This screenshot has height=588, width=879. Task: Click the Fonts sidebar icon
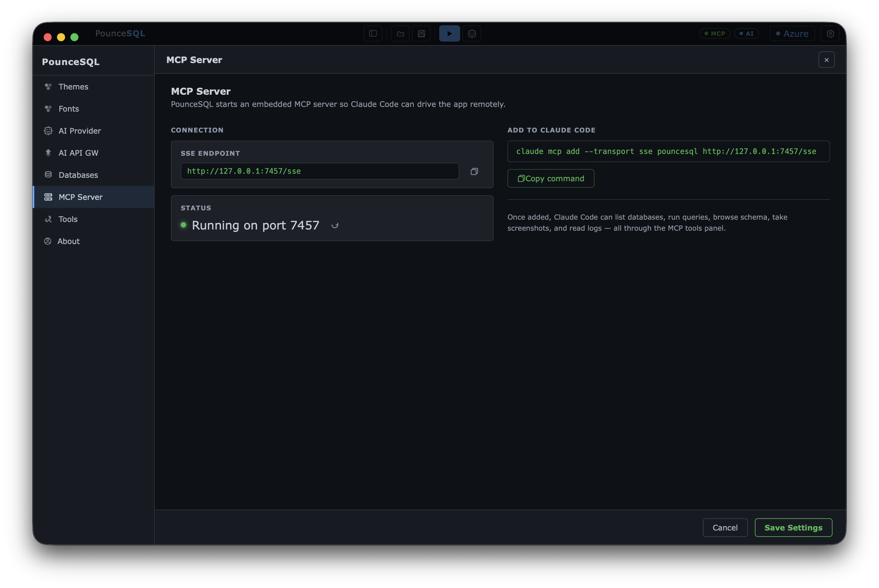coord(48,109)
